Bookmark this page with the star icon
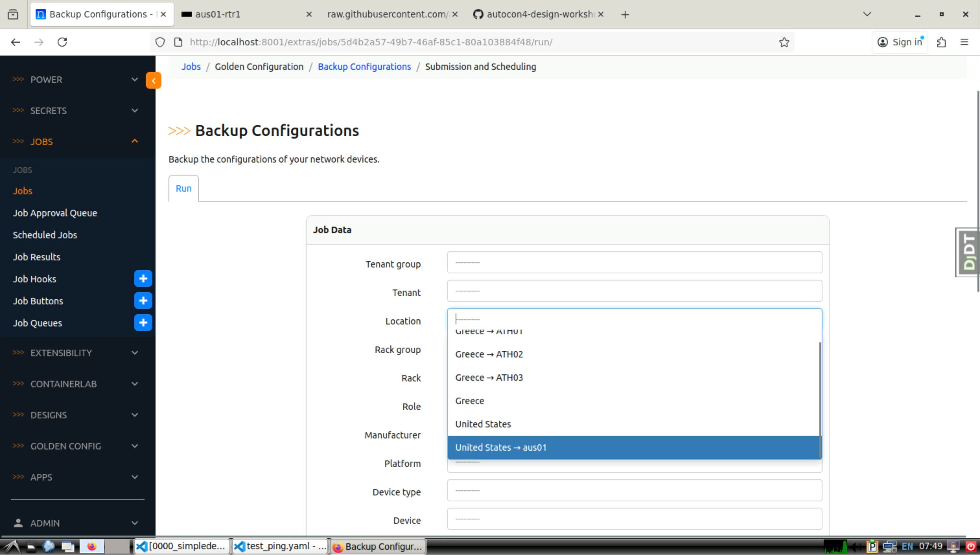This screenshot has width=980, height=555. tap(784, 42)
